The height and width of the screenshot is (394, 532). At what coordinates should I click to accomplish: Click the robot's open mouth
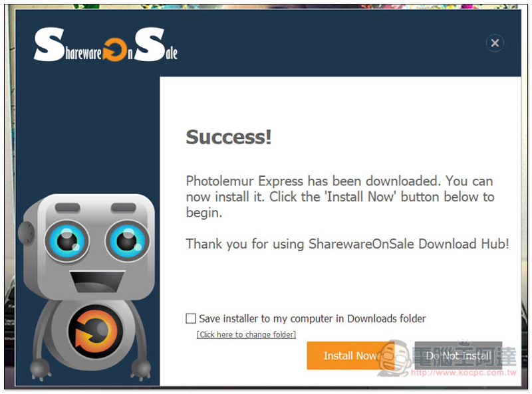coord(97,281)
